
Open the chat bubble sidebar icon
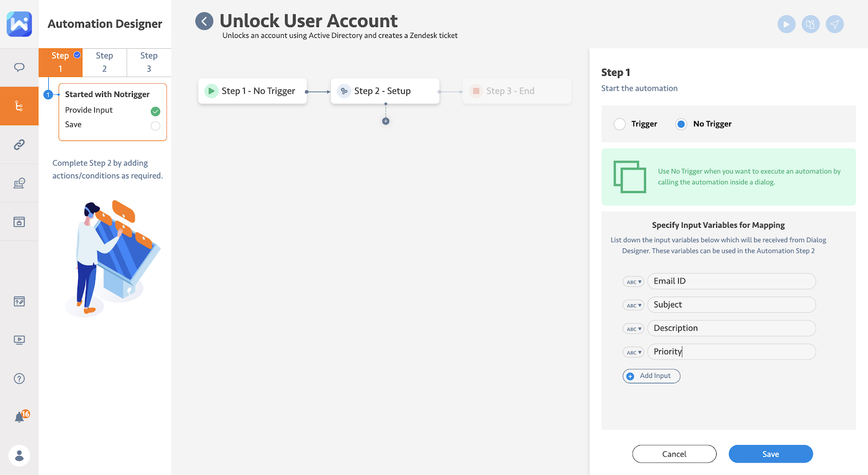tap(19, 67)
